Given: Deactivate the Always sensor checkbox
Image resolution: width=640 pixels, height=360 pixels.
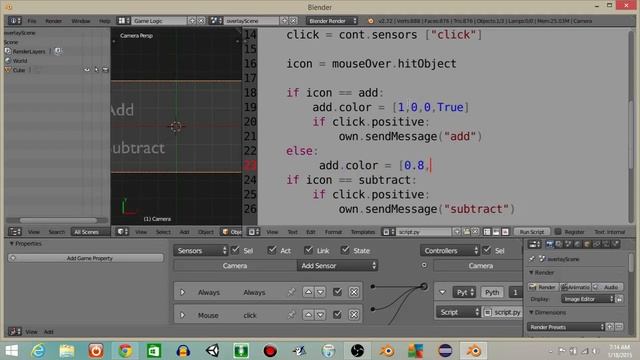Looking at the screenshot, I should click(337, 292).
